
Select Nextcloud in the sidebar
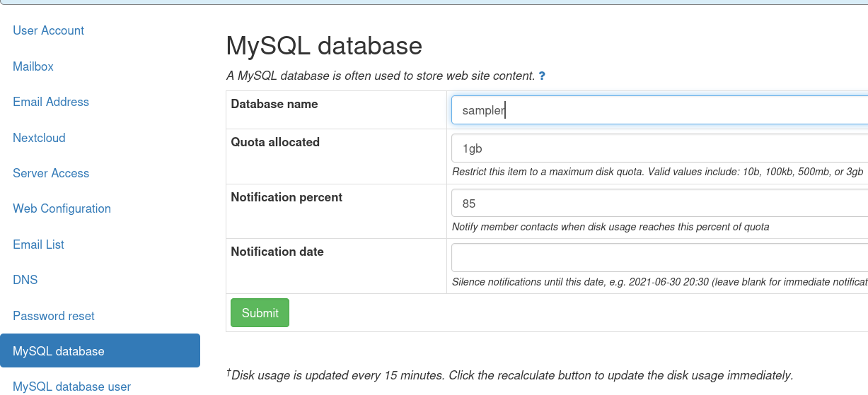39,138
